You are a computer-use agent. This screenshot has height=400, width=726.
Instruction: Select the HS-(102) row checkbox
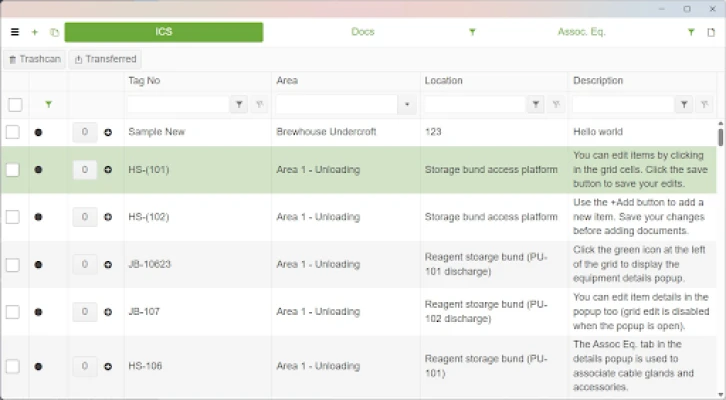13,217
